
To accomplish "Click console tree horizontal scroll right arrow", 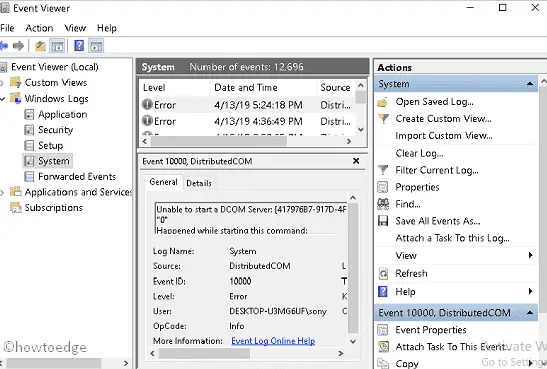I will (x=126, y=363).
